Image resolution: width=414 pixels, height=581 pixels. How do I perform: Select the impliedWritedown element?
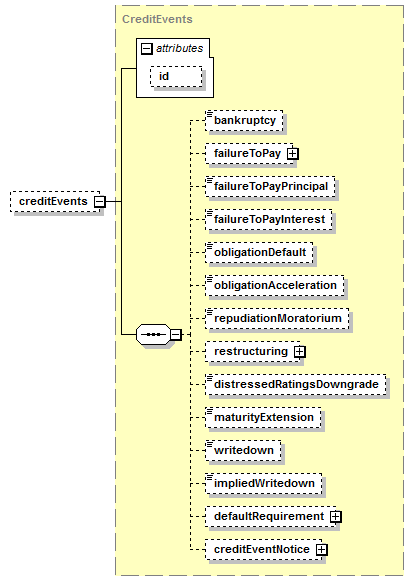264,484
